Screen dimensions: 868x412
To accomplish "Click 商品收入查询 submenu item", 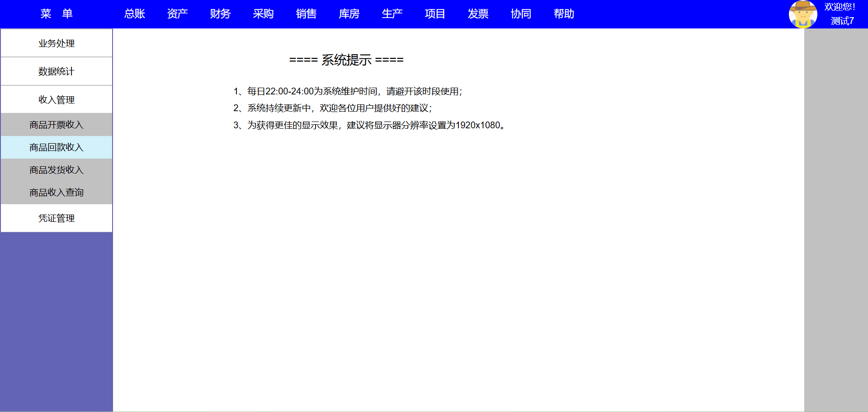I will pyautogui.click(x=57, y=192).
